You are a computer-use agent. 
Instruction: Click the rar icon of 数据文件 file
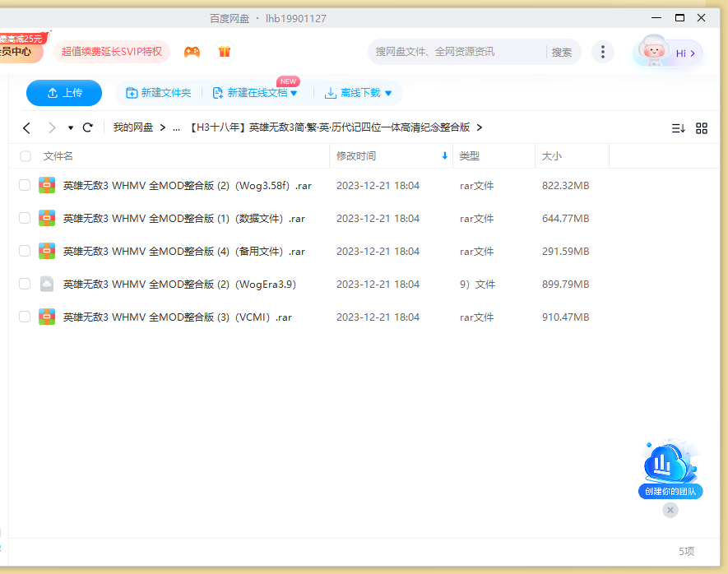tap(47, 218)
